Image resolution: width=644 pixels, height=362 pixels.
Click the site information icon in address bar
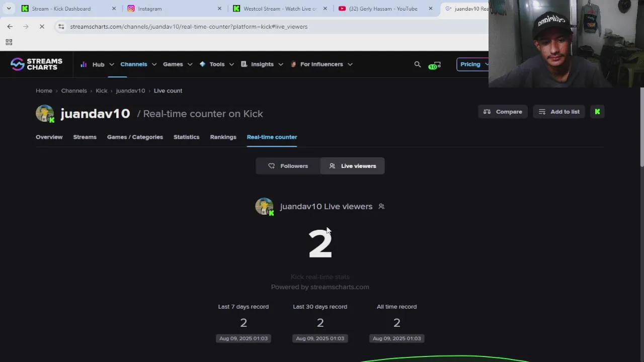(x=61, y=27)
